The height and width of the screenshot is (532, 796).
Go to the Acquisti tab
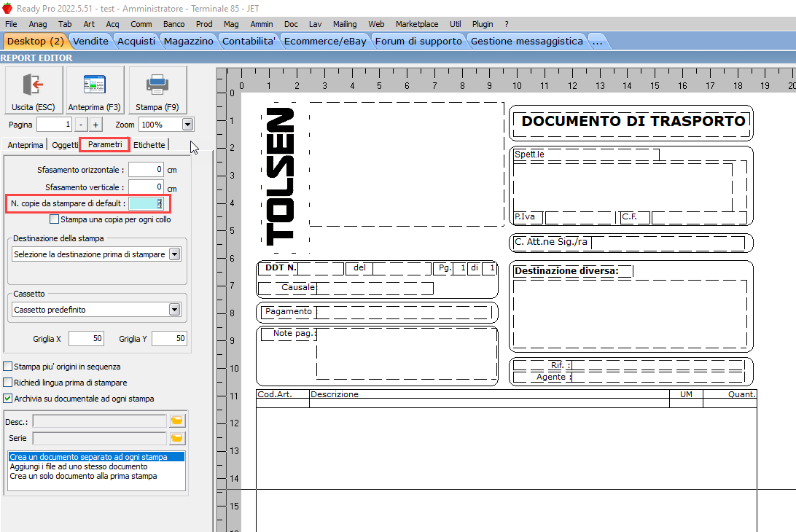click(x=136, y=41)
